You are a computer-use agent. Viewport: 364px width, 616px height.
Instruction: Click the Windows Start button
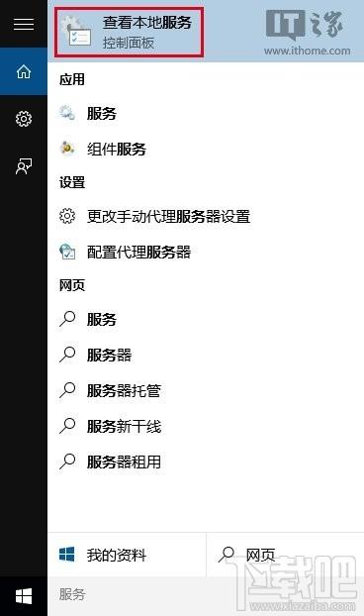click(24, 596)
